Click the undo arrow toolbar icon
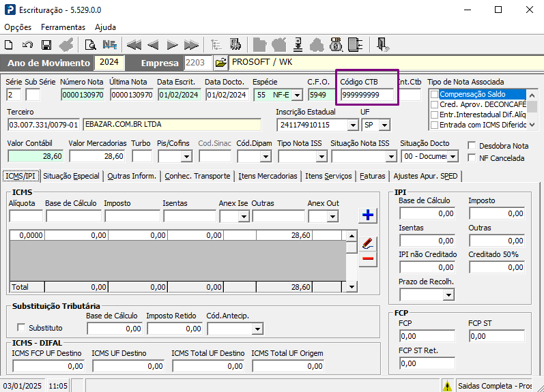Screen dimensions: 544x392 click(x=27, y=45)
